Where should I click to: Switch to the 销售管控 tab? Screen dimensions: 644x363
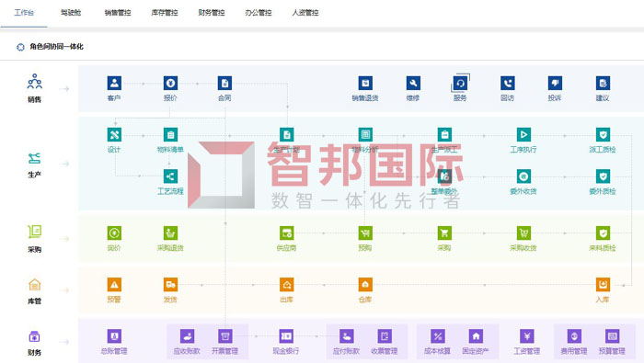(x=118, y=13)
